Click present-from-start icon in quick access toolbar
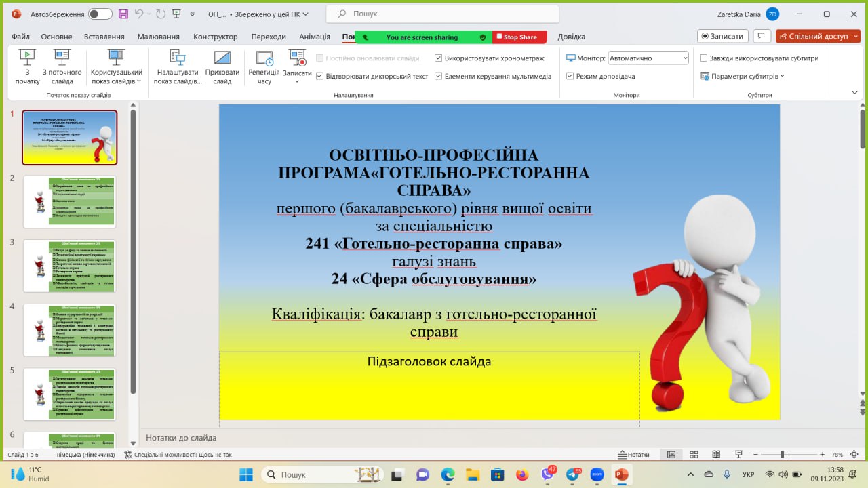Viewport: 868px width, 488px height. pos(176,14)
